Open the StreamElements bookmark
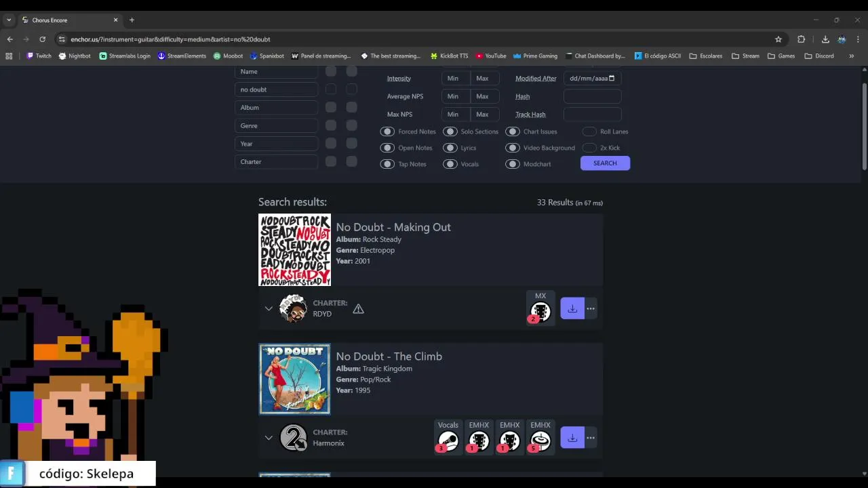The image size is (868, 488). click(182, 56)
